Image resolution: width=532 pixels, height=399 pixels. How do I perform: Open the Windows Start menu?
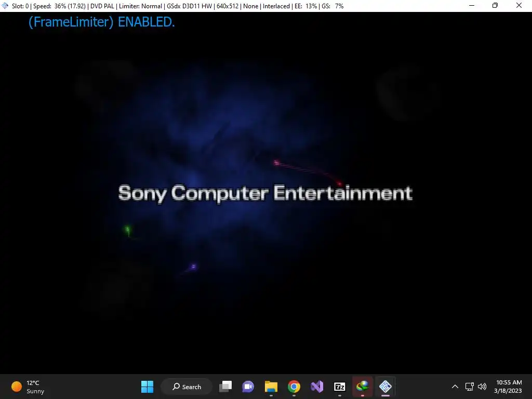tap(147, 387)
